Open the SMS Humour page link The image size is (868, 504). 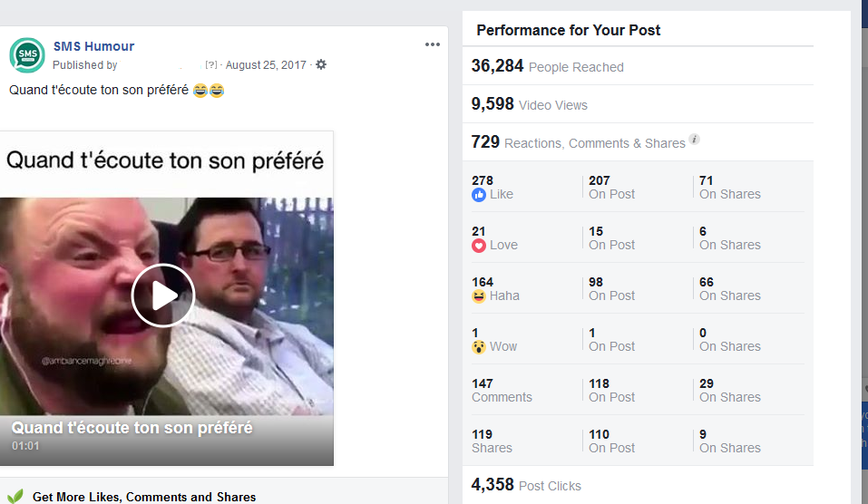93,46
